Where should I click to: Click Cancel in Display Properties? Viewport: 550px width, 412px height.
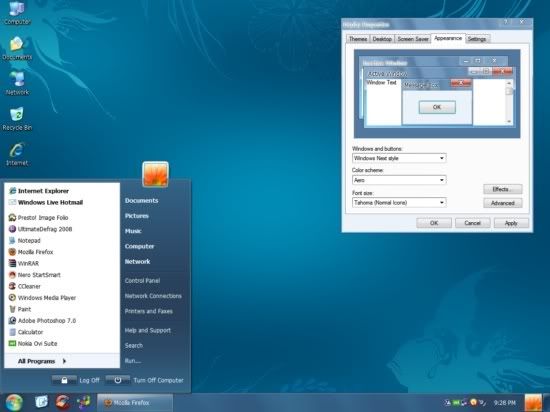472,223
